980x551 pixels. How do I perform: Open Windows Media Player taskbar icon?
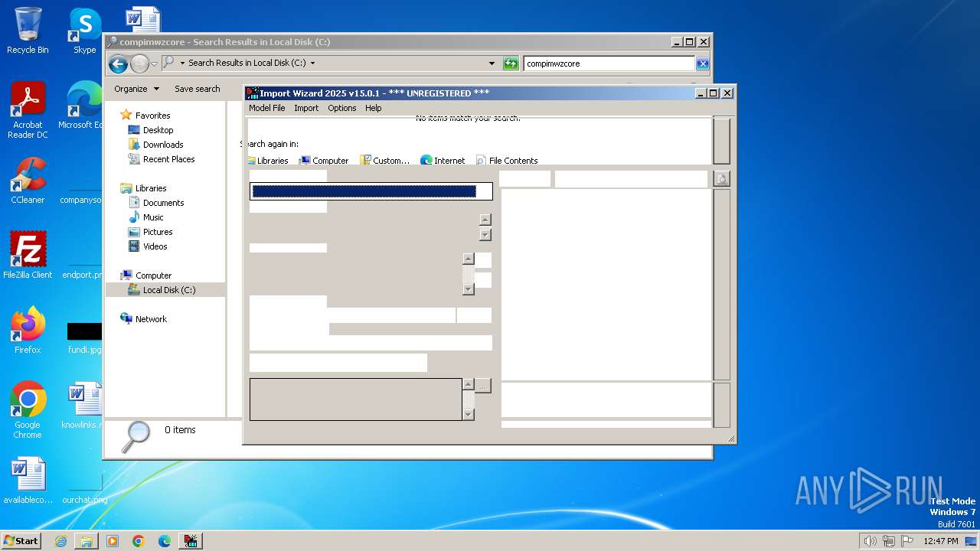pyautogui.click(x=113, y=541)
